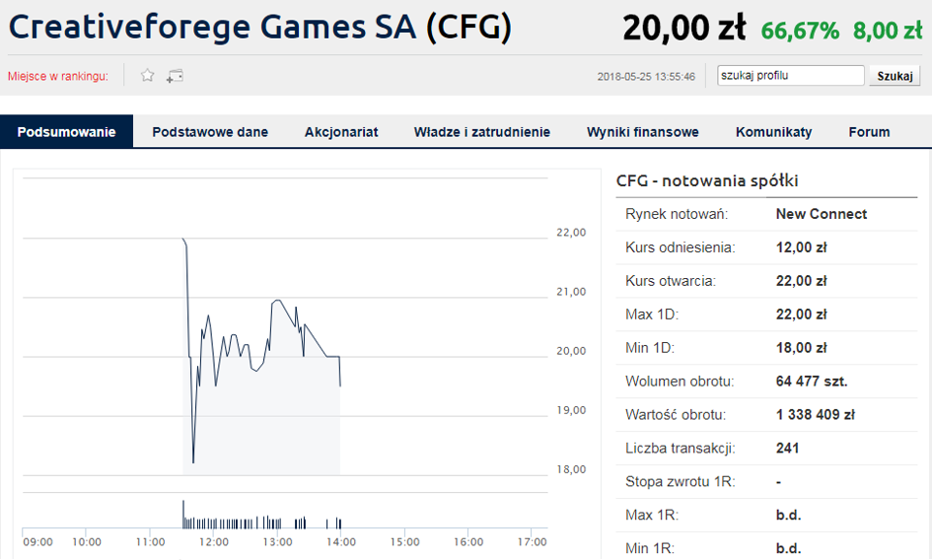Click the Miejsce w rankingu link
The width and height of the screenshot is (932, 560).
point(57,76)
